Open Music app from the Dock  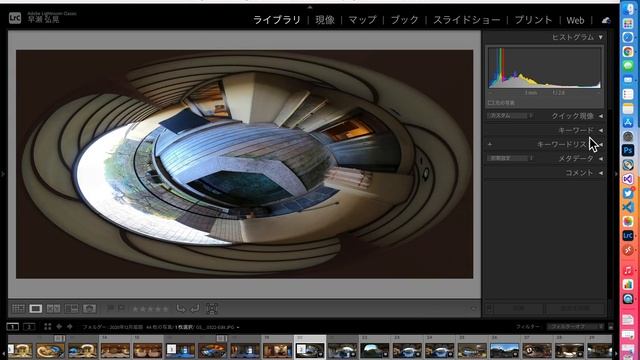click(628, 270)
